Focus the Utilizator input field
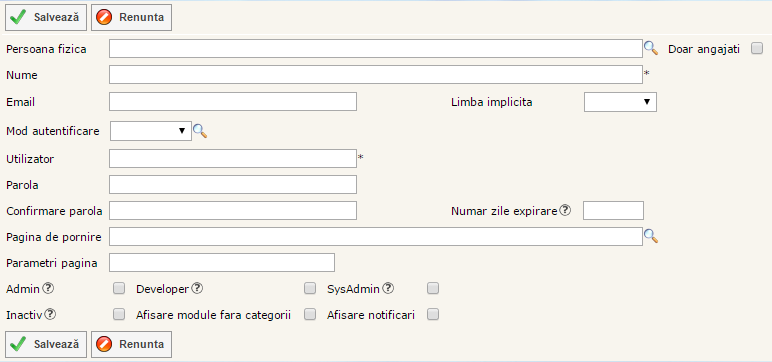This screenshot has width=772, height=362. tap(233, 159)
